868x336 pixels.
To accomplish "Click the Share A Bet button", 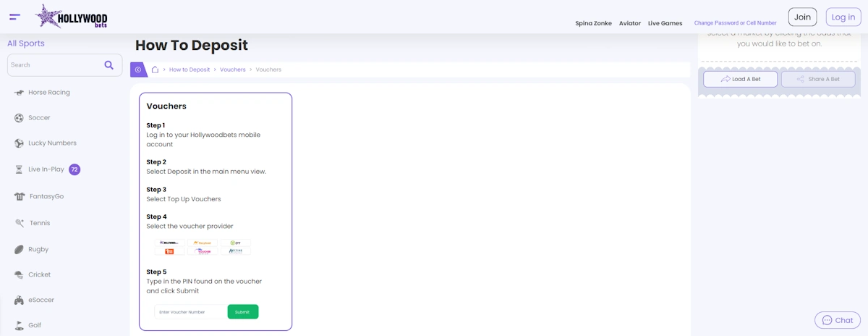I will [x=818, y=79].
